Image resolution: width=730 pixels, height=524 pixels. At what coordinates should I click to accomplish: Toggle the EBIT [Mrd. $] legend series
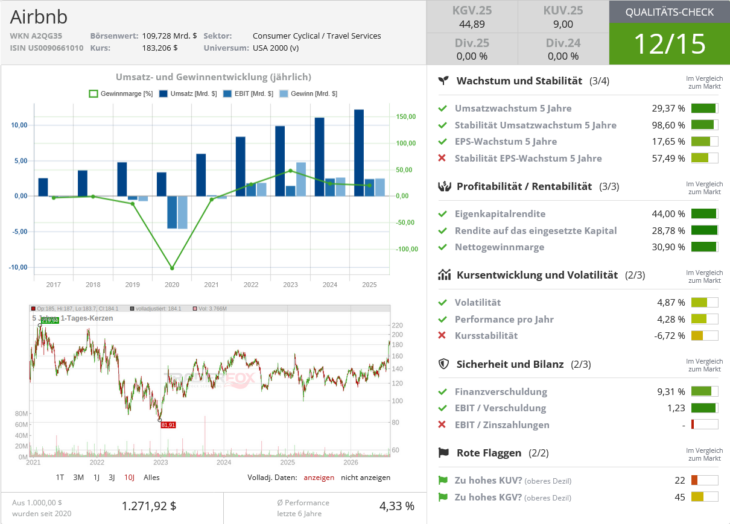click(x=248, y=94)
